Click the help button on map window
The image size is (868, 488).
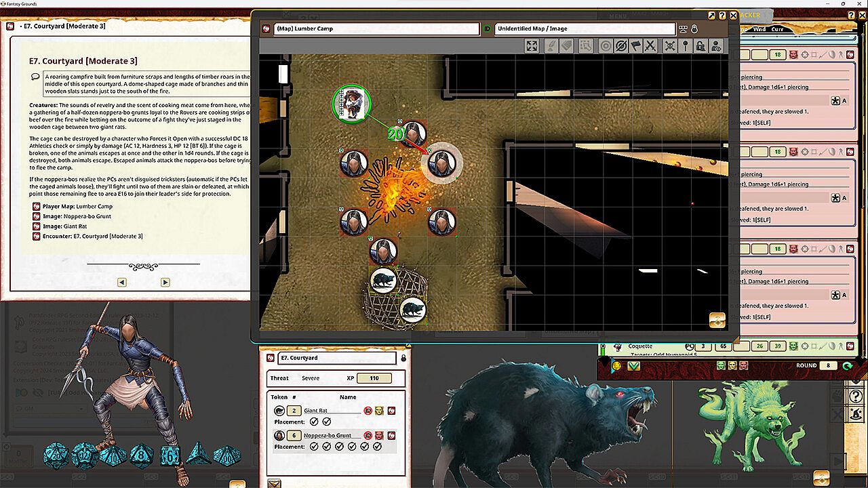point(722,15)
